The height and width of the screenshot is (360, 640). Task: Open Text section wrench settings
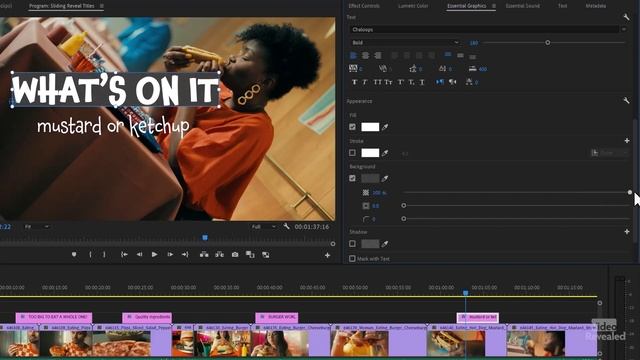click(626, 17)
